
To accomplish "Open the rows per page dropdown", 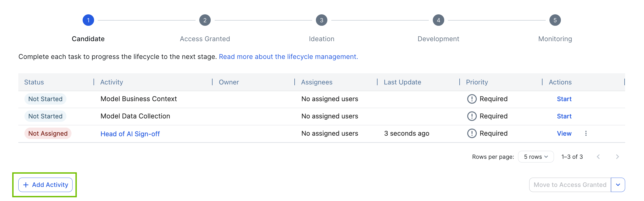I will tap(536, 157).
